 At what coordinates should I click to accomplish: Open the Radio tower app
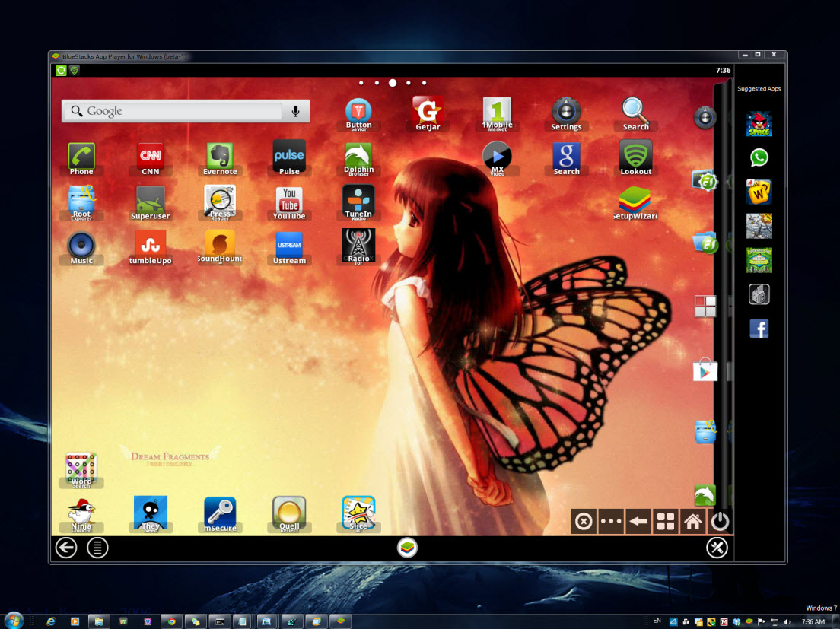[358, 246]
